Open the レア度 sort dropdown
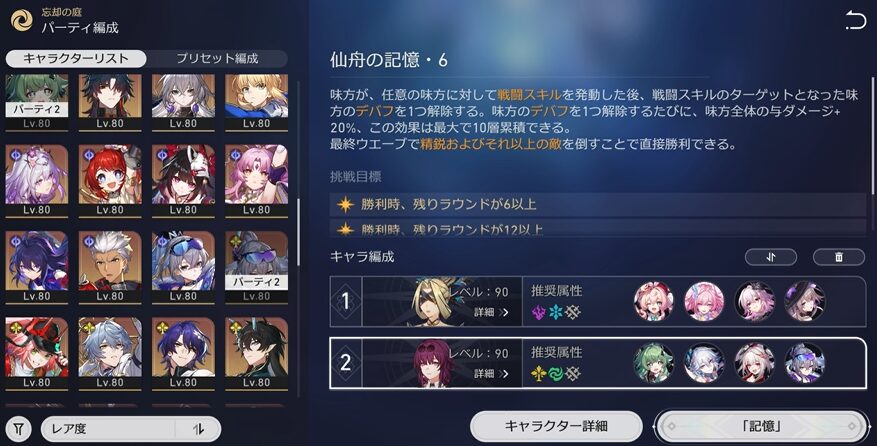The image size is (877, 446). 107,429
